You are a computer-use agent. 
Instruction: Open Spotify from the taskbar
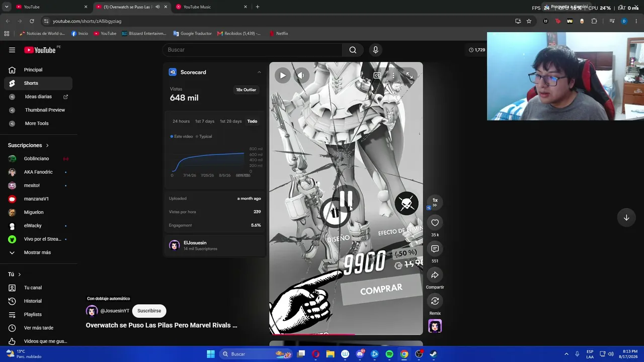click(389, 354)
